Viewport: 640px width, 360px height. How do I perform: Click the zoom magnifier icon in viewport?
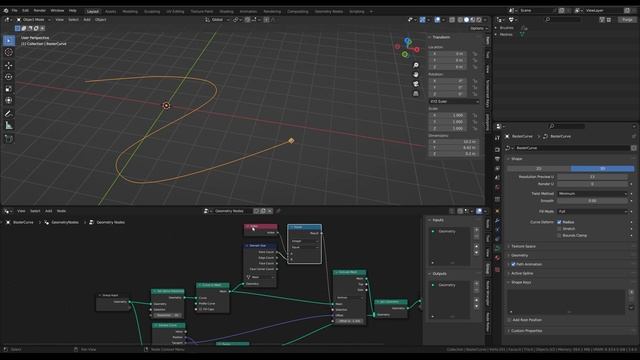click(x=416, y=65)
